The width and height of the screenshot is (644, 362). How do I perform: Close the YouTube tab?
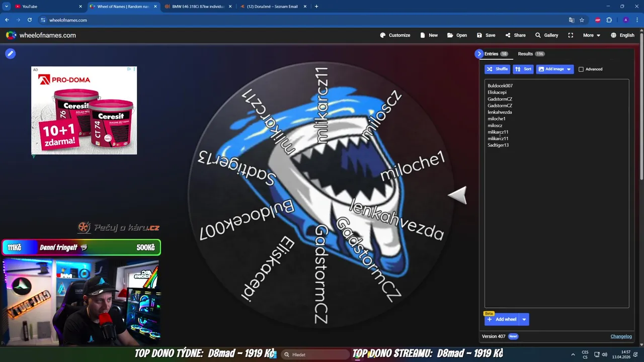(80, 7)
